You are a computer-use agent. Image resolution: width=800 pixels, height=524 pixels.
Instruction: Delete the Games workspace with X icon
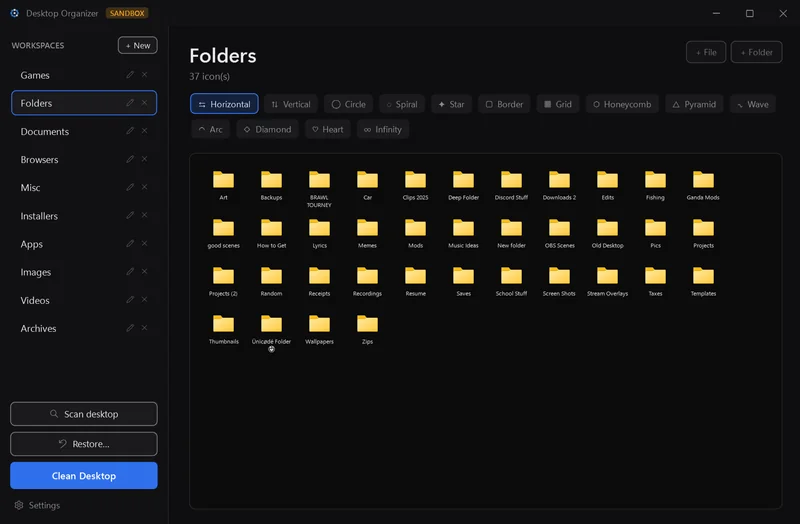click(144, 74)
